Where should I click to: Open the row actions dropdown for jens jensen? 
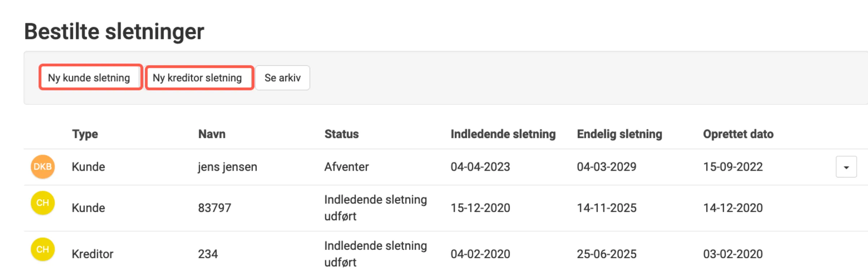click(846, 167)
